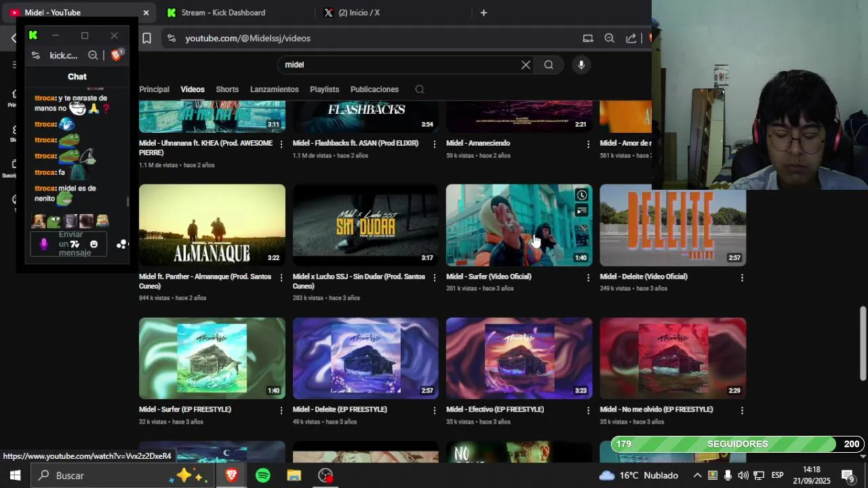Viewport: 868px width, 488px height.
Task: Open three-dot menu for Deleite (Video Oficial)
Action: 742,278
